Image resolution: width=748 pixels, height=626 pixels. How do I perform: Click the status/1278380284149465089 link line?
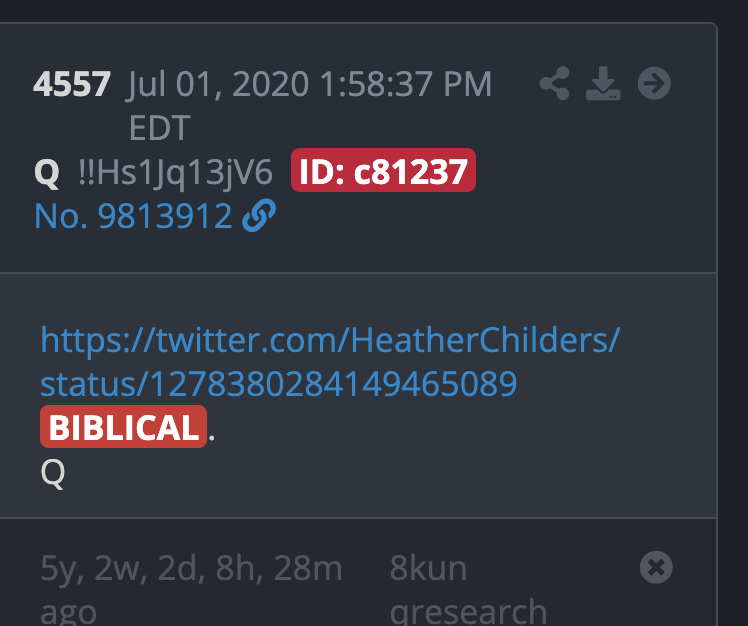279,384
